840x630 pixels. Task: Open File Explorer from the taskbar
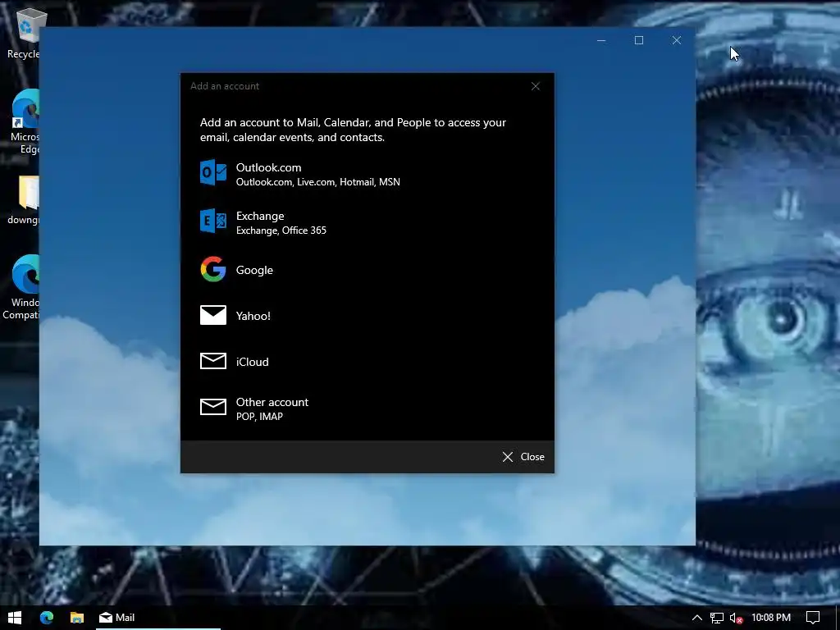77,617
